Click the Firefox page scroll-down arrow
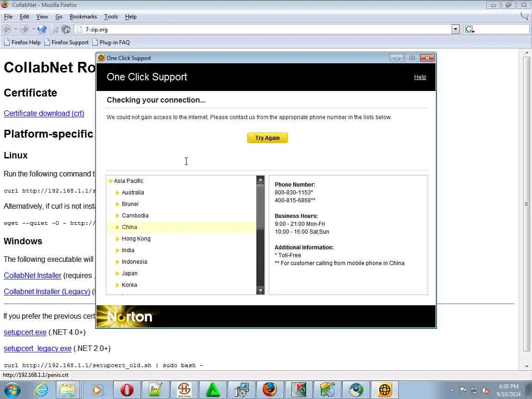The image size is (532, 399). (526, 366)
